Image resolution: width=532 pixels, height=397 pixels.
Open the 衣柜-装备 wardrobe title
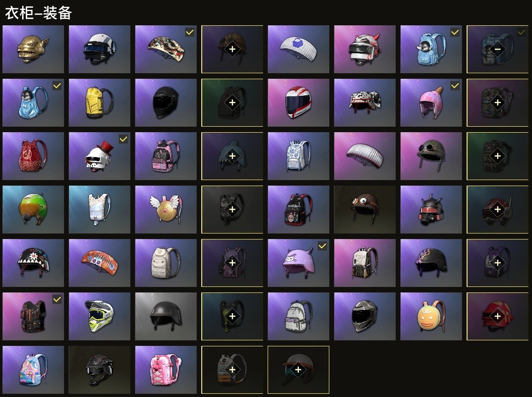point(38,13)
